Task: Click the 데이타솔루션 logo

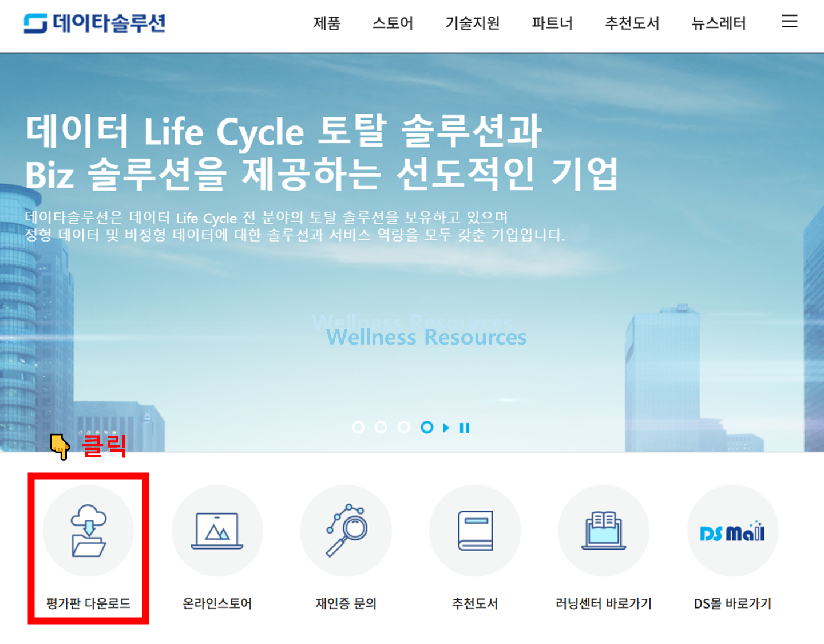Action: pyautogui.click(x=94, y=23)
